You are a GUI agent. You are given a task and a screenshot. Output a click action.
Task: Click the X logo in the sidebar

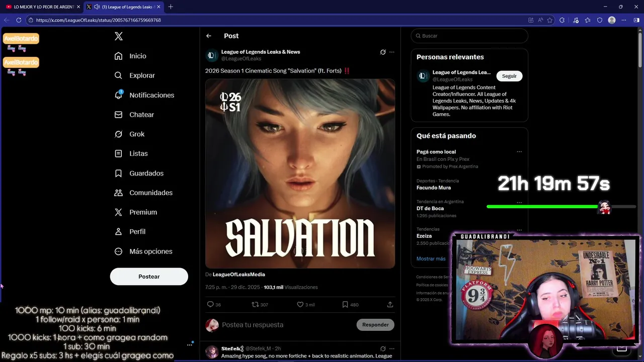point(119,36)
